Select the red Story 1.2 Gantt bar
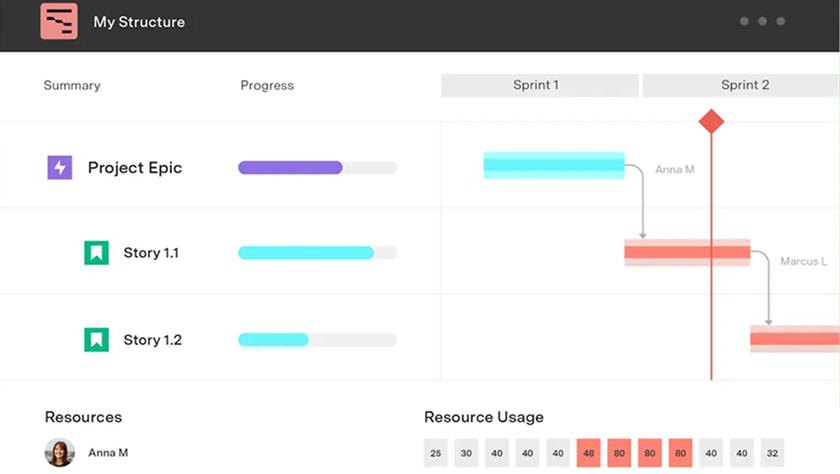The width and height of the screenshot is (840, 474). (x=795, y=339)
